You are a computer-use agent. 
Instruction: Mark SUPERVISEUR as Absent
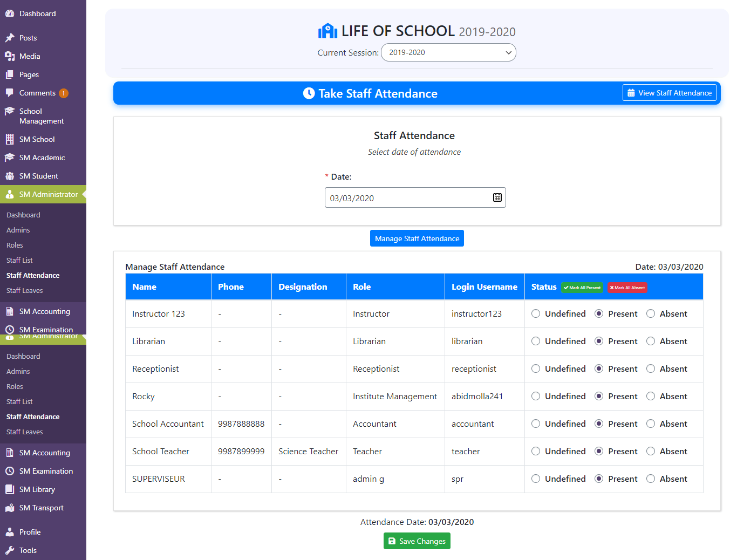coord(651,479)
